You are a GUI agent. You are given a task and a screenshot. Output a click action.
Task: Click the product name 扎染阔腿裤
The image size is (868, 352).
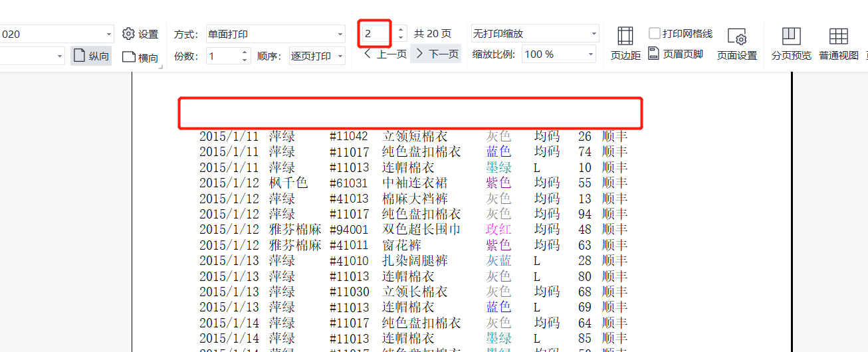click(415, 260)
